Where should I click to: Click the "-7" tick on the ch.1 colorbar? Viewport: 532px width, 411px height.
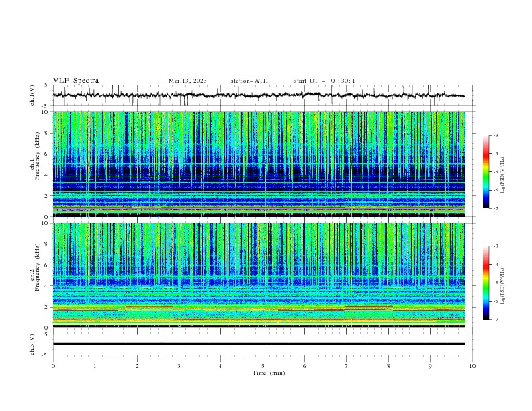(x=496, y=208)
